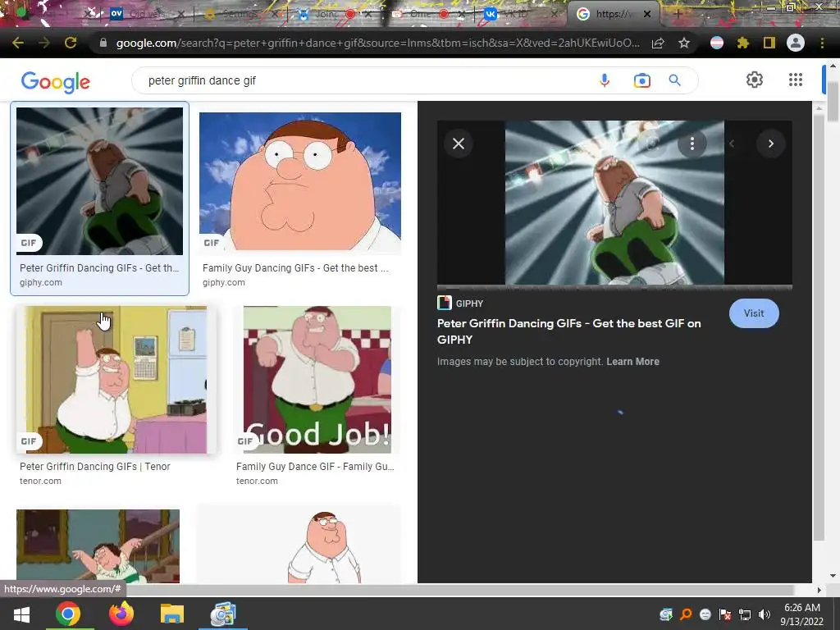The image size is (840, 630).
Task: Launch Firefox from the taskbar
Action: (121, 614)
